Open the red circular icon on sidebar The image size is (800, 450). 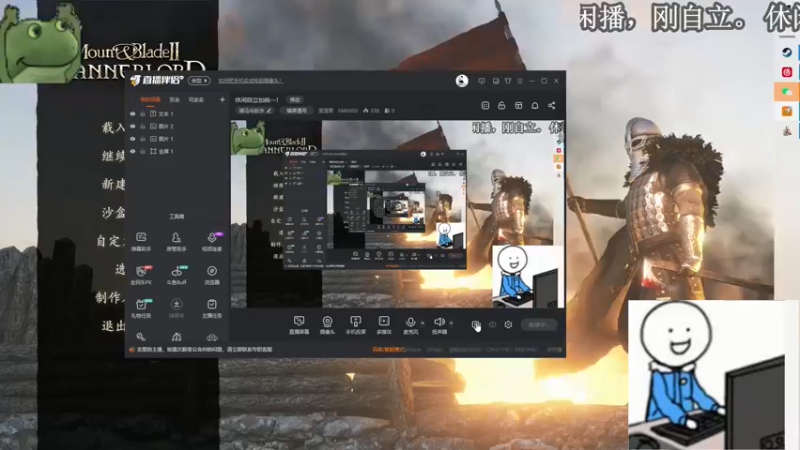(x=787, y=72)
